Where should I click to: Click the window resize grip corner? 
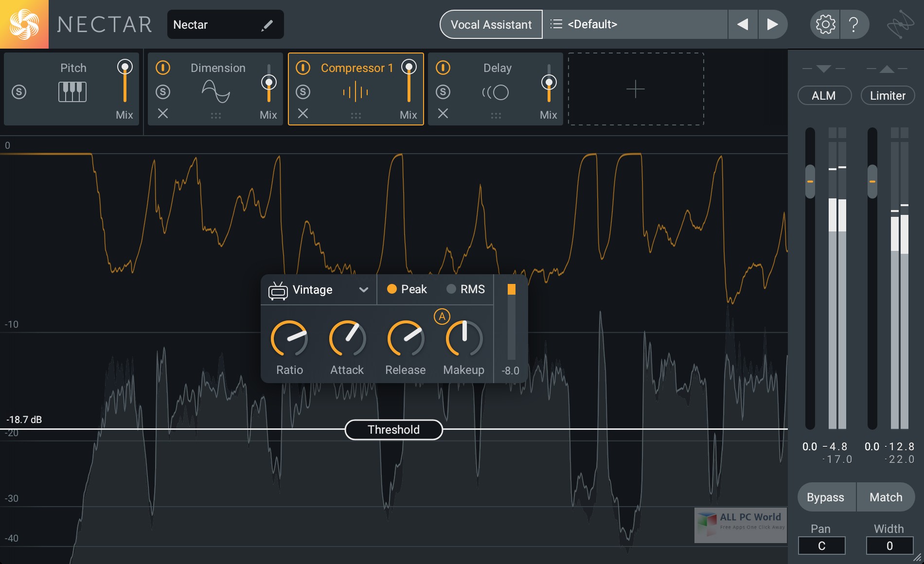[917, 558]
